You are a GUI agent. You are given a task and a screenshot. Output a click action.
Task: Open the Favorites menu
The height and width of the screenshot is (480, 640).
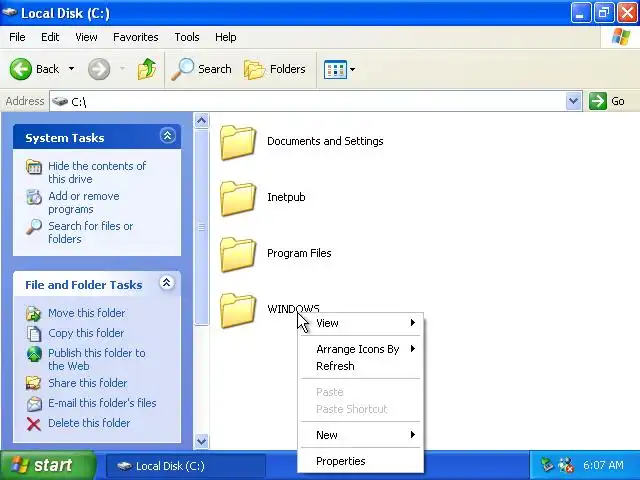[136, 37]
